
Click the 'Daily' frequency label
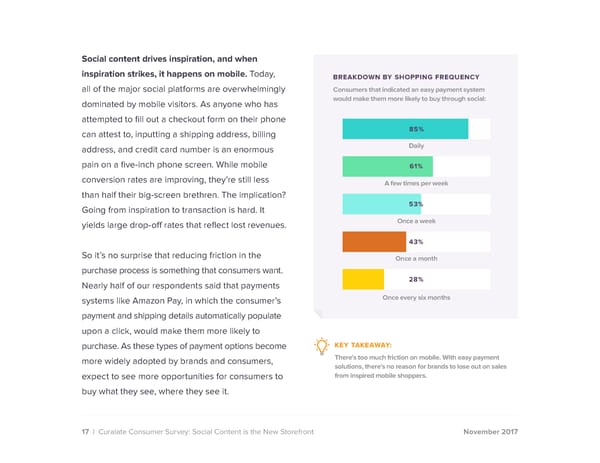click(x=416, y=147)
